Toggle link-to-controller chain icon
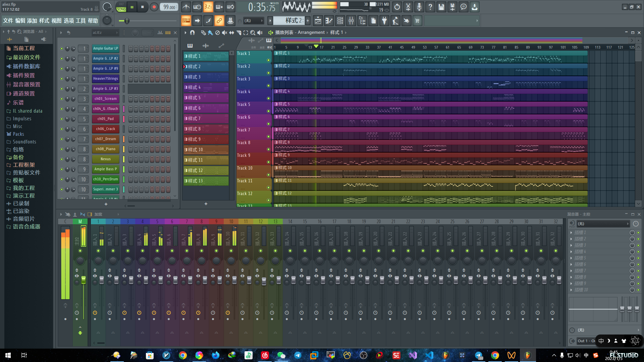Viewport: 644px width, 362px height. [x=219, y=21]
